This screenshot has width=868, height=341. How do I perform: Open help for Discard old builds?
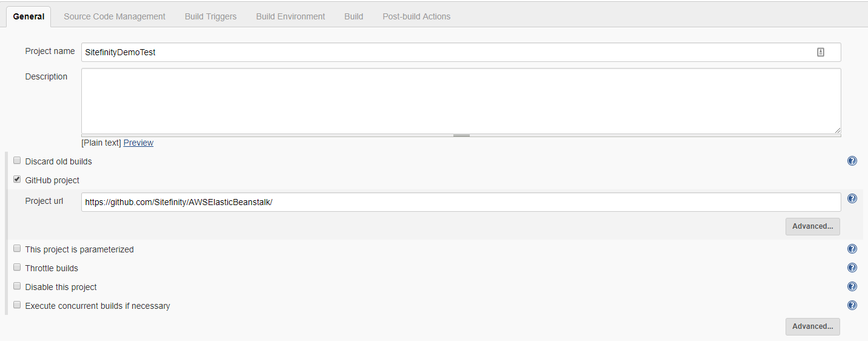coord(852,161)
